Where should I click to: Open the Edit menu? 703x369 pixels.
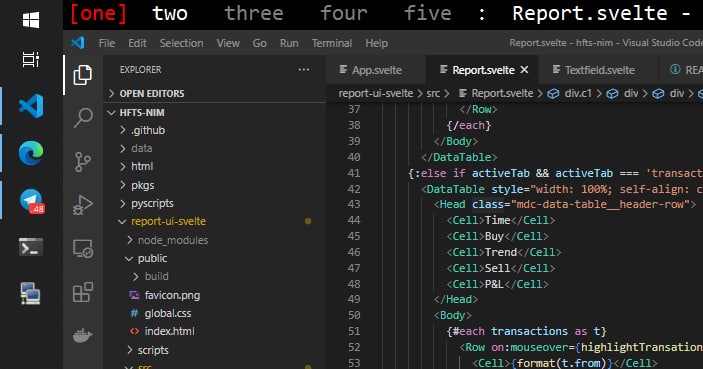pos(137,43)
